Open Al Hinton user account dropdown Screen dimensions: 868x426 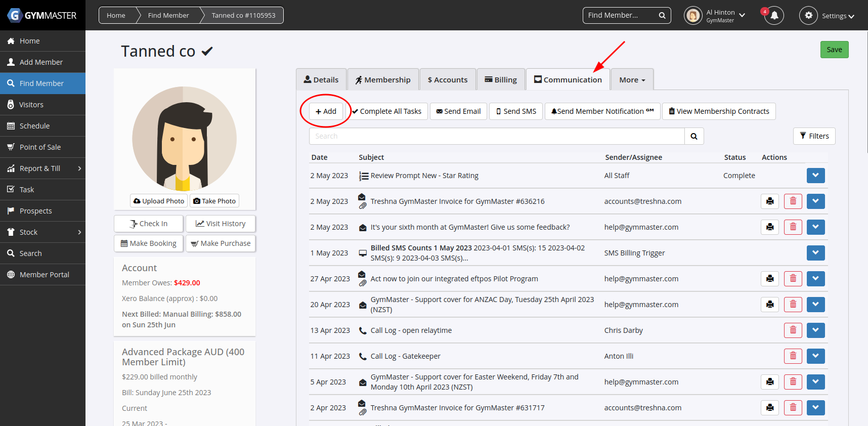pyautogui.click(x=715, y=16)
